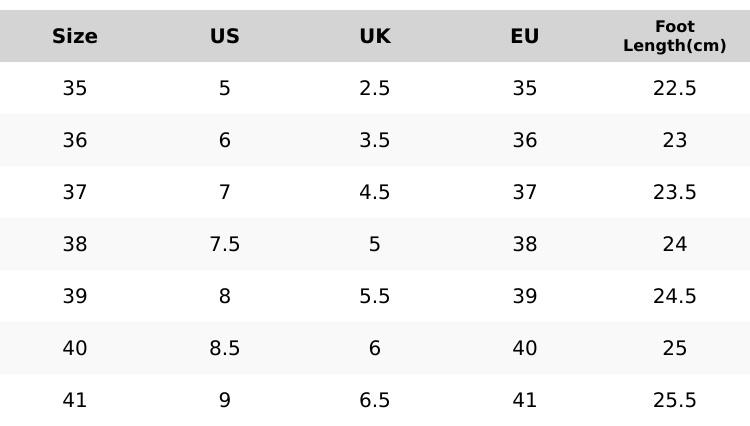Select the UK column header
The image size is (750, 426).
(375, 36)
